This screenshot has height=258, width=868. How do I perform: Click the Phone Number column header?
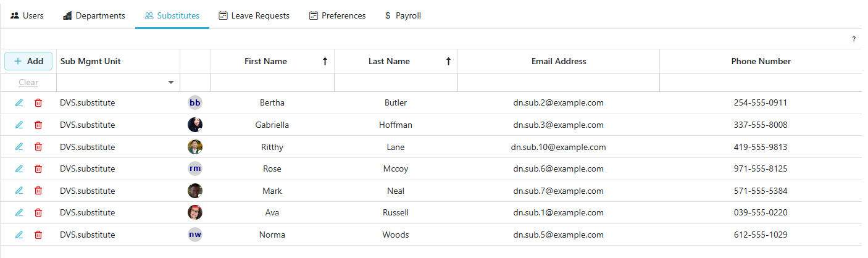point(761,62)
